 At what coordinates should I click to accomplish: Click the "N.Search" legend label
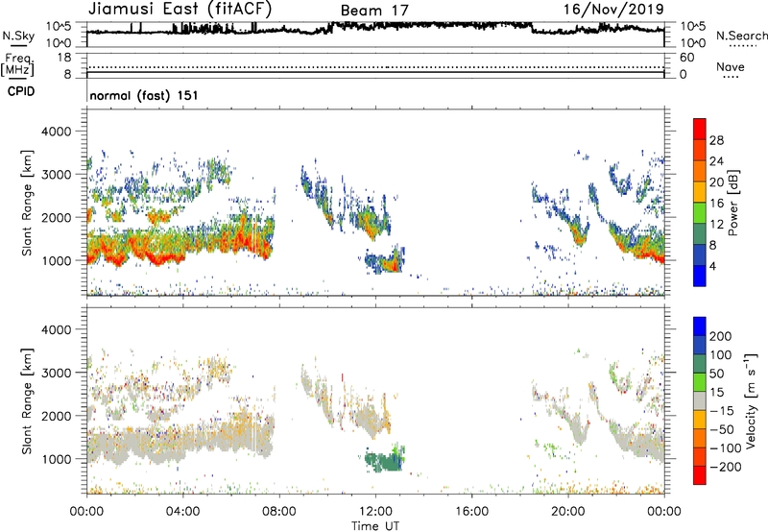coord(741,36)
